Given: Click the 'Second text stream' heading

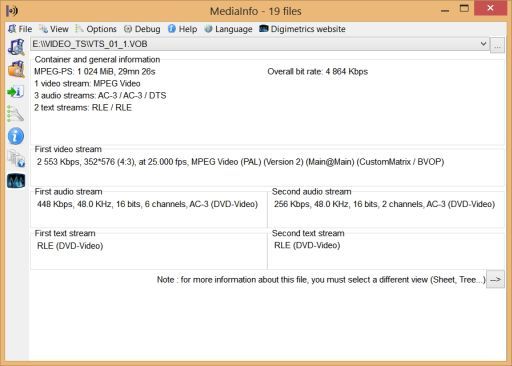Looking at the screenshot, I should click(x=308, y=233).
